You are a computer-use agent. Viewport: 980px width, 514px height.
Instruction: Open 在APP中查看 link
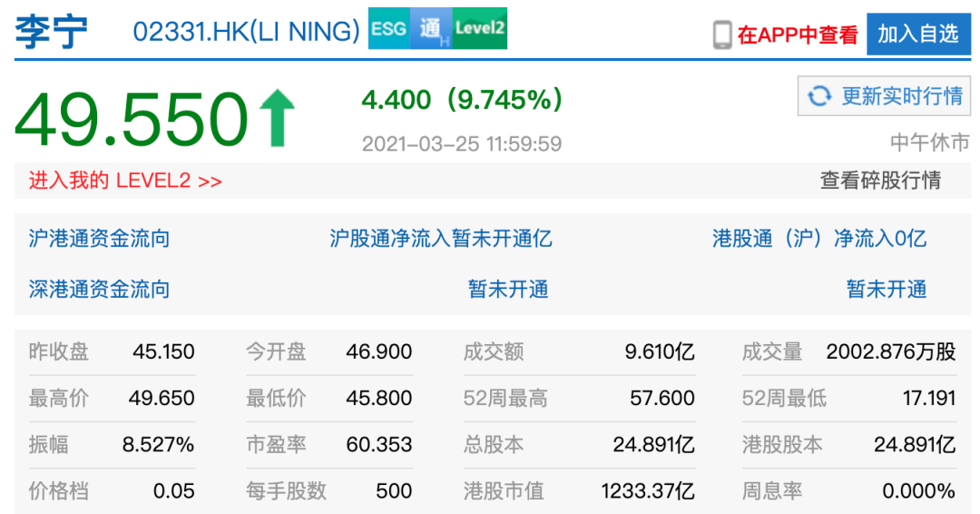[797, 35]
